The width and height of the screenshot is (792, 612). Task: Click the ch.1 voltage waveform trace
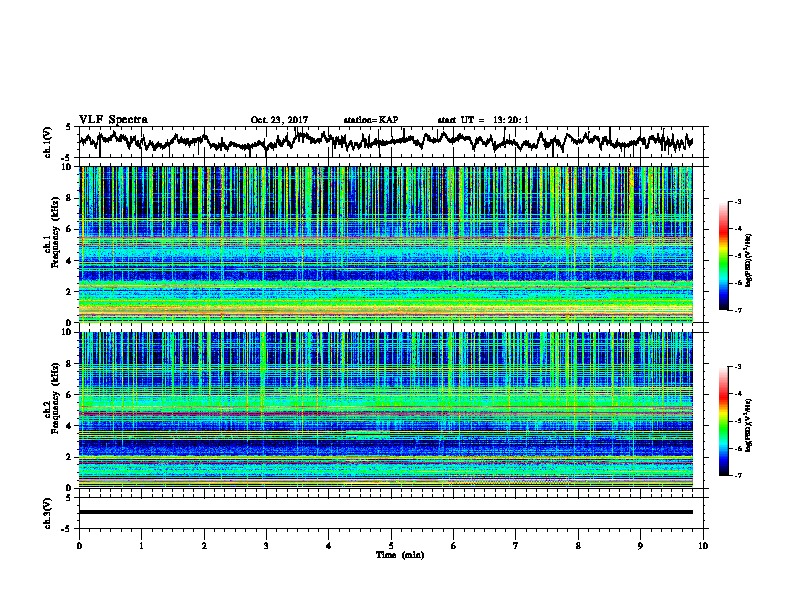(x=385, y=141)
